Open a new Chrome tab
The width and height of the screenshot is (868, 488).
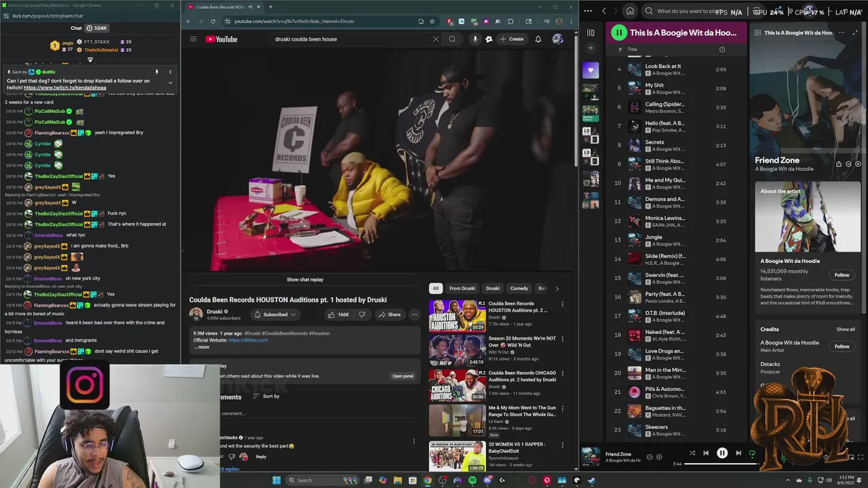(x=271, y=7)
